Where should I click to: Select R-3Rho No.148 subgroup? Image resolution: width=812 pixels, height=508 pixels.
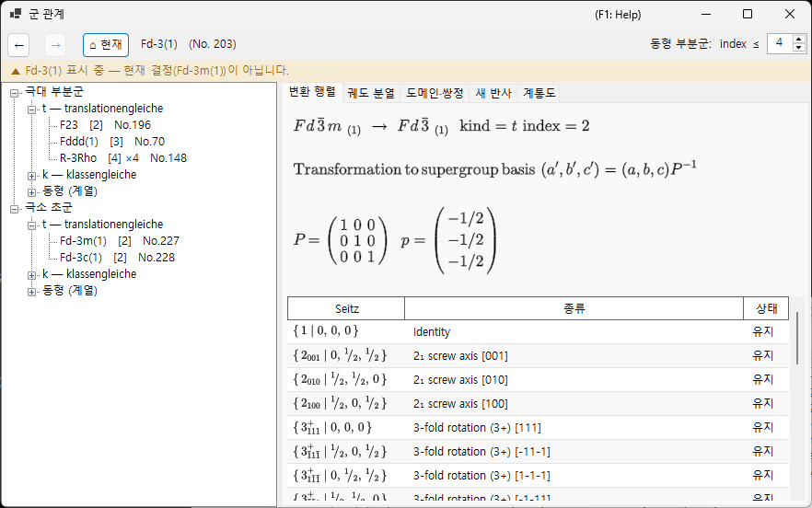pos(123,158)
